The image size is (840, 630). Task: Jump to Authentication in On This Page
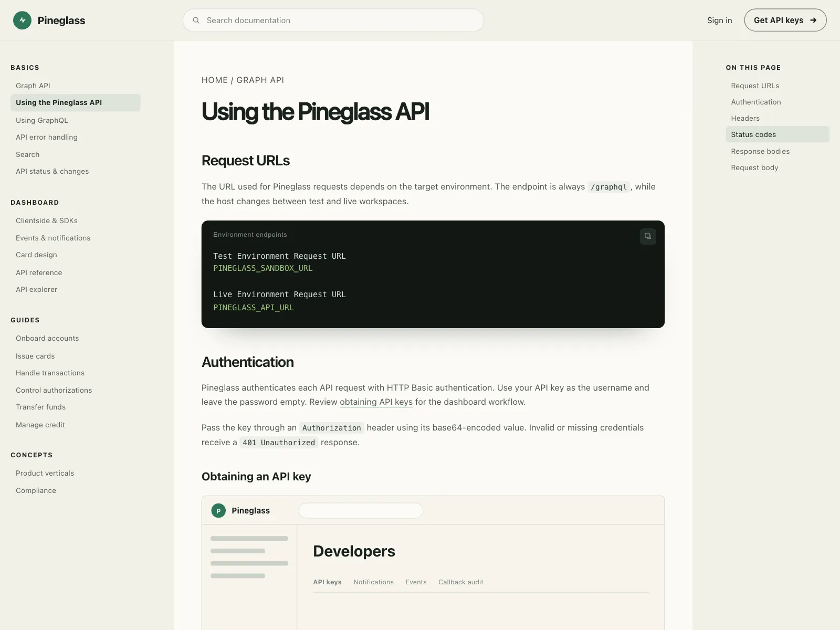point(756,102)
